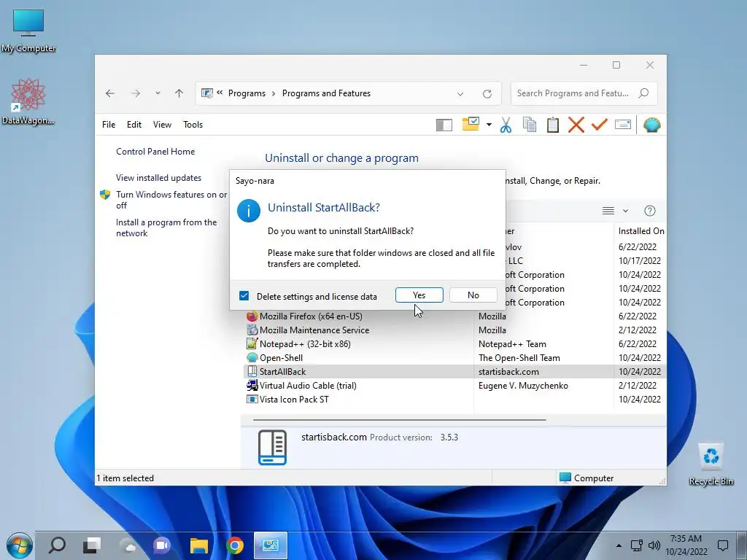
Task: Select DataWagon desktop shortcut
Action: click(28, 101)
